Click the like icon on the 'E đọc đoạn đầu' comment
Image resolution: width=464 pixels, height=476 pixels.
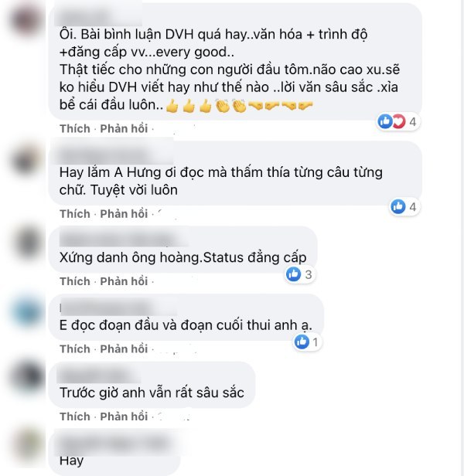302,342
